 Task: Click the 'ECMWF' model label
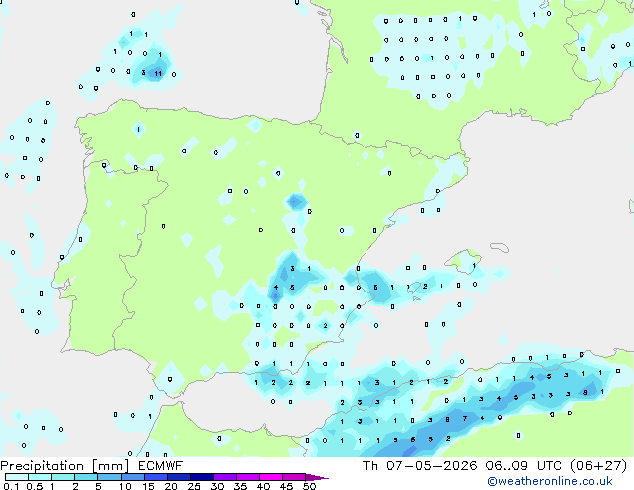(161, 466)
